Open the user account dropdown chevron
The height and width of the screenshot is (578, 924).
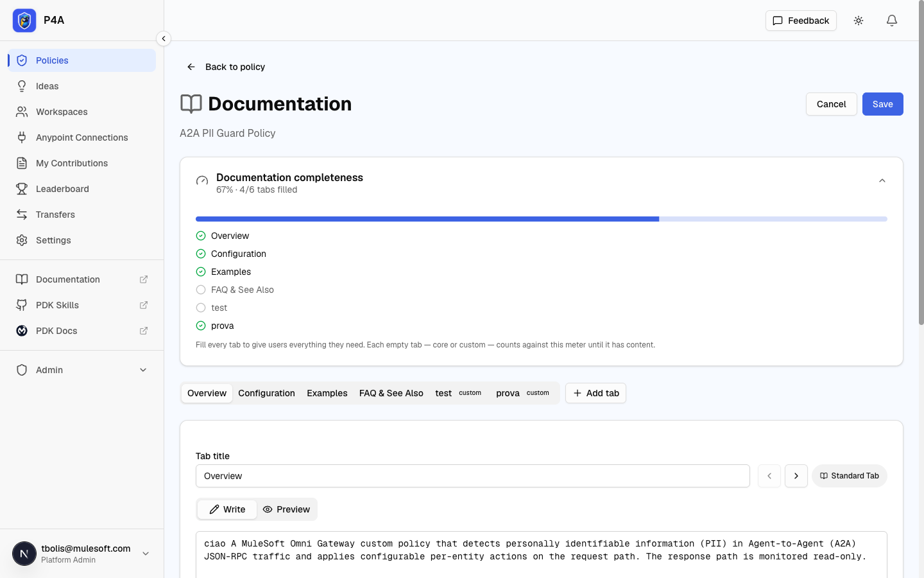146,554
